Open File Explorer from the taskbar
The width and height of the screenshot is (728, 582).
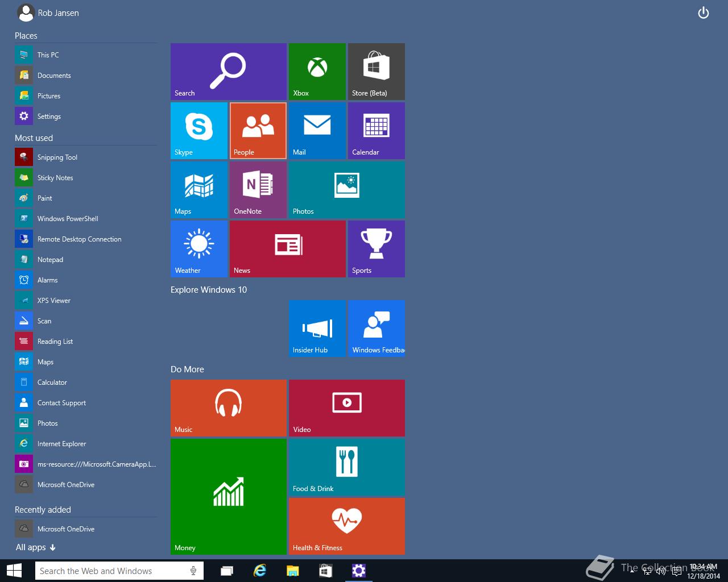tap(293, 571)
